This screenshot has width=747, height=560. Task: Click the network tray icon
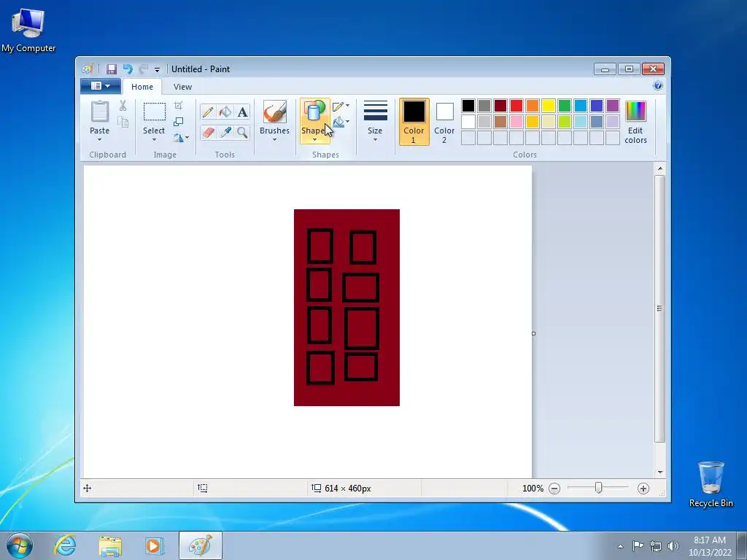[656, 546]
